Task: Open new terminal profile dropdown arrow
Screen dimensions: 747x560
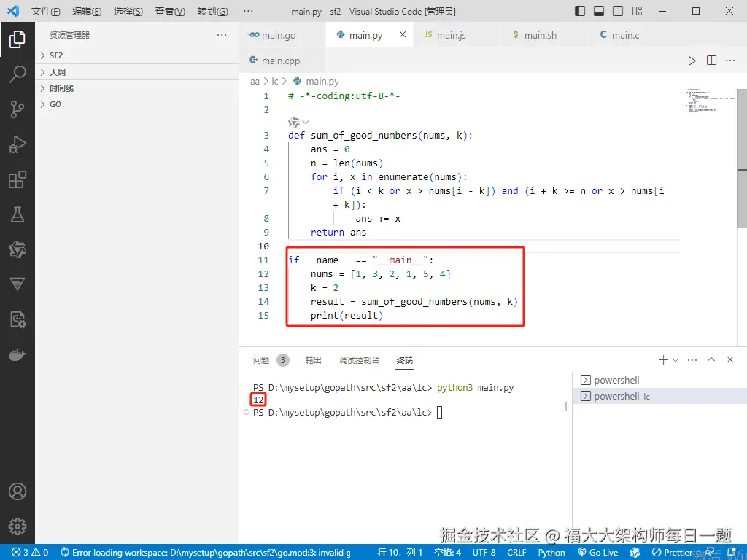Action: point(676,360)
